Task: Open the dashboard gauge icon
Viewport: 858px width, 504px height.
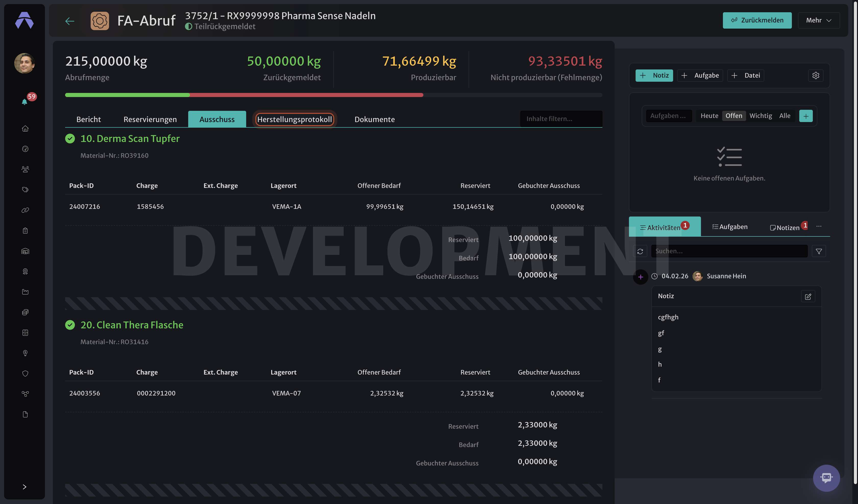Action: [25, 149]
